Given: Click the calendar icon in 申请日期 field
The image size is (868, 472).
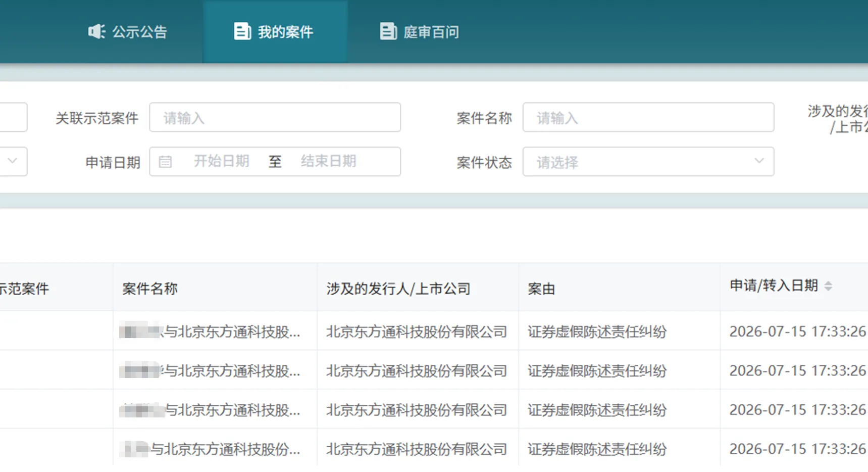Looking at the screenshot, I should [165, 162].
